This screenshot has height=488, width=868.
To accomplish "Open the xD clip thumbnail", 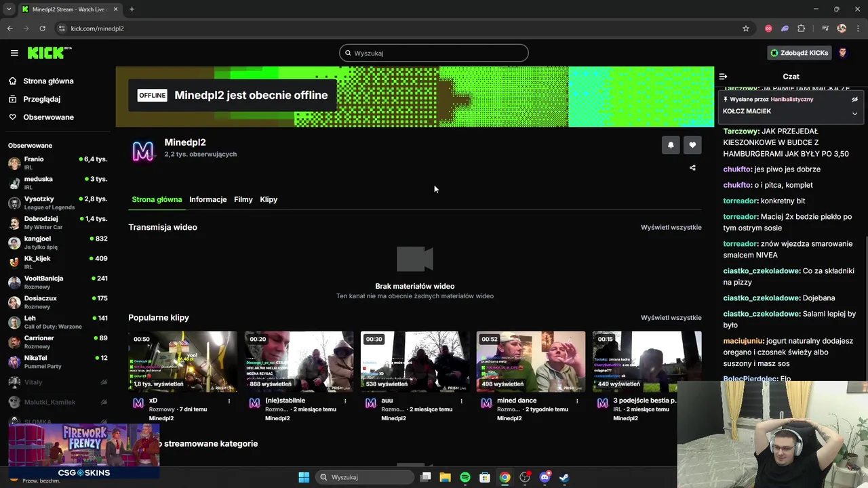I will (x=183, y=361).
